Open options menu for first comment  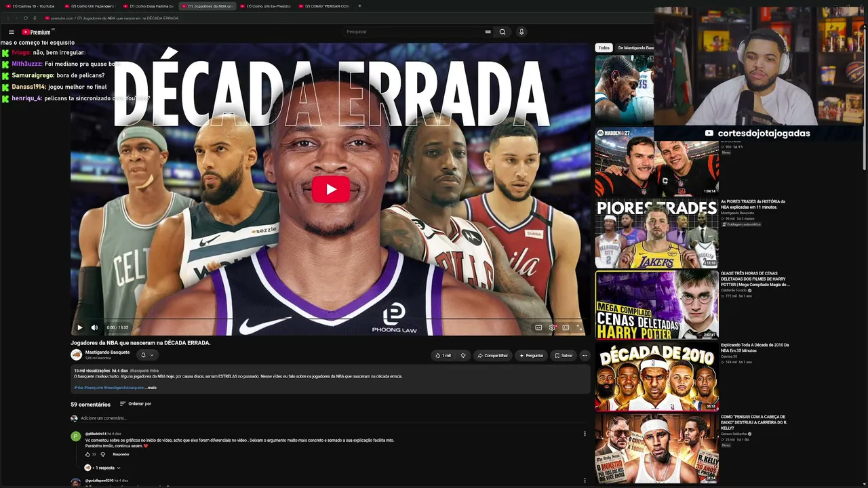tap(585, 434)
